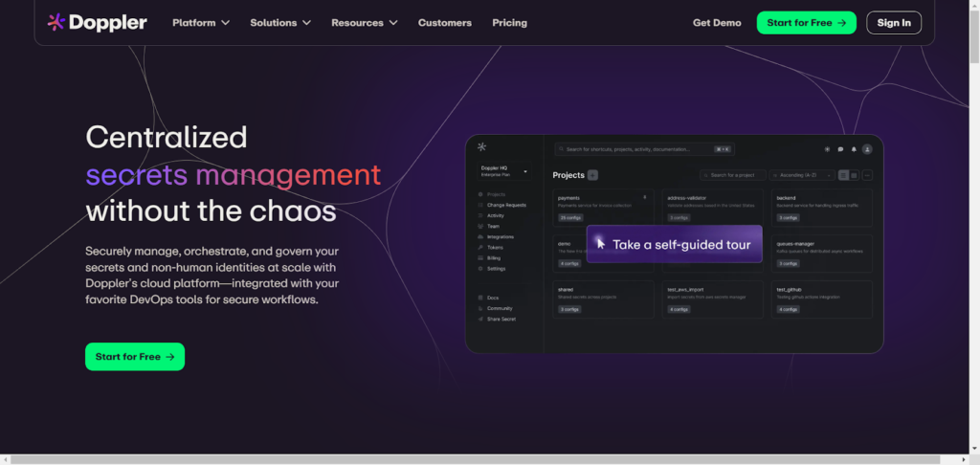Open the test_github project card
Image resolution: width=980 pixels, height=465 pixels.
tap(822, 299)
